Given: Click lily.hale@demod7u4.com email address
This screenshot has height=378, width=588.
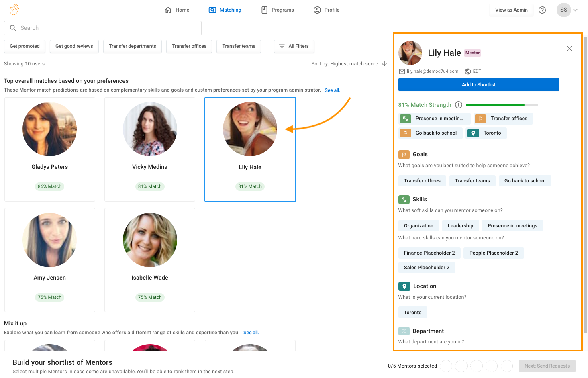Looking at the screenshot, I should 433,72.
